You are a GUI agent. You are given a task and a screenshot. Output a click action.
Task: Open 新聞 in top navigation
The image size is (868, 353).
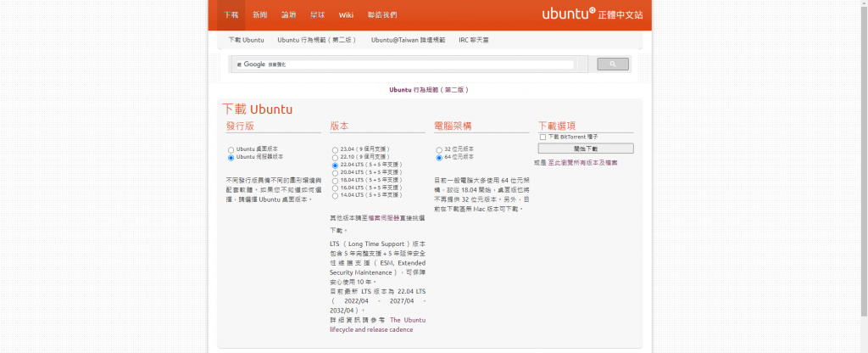coord(259,15)
